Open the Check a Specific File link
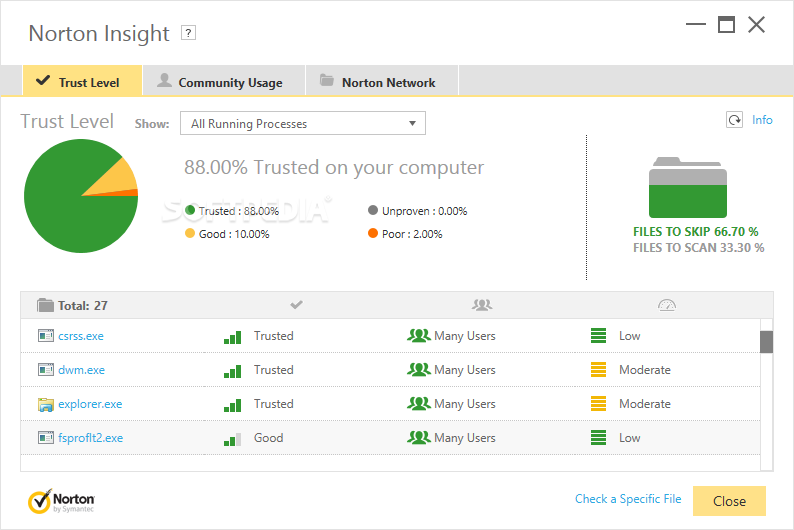This screenshot has height=530, width=794. click(628, 499)
